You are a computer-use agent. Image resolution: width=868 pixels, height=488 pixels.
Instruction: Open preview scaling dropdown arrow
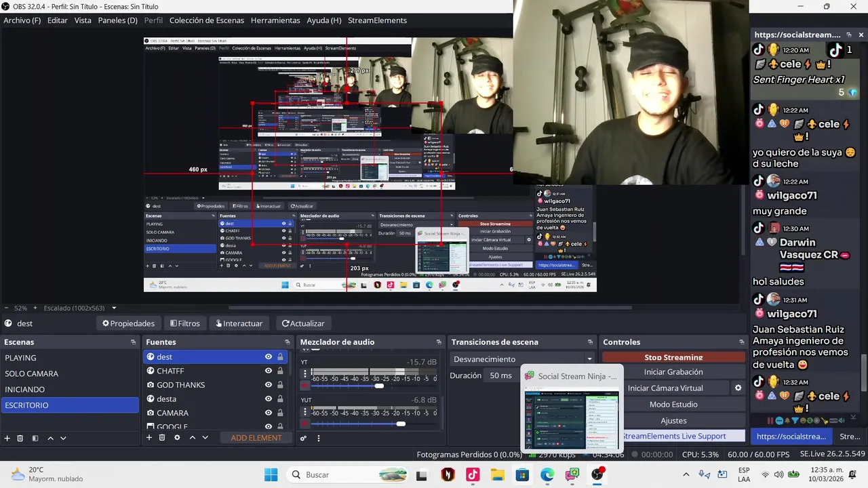click(x=114, y=308)
